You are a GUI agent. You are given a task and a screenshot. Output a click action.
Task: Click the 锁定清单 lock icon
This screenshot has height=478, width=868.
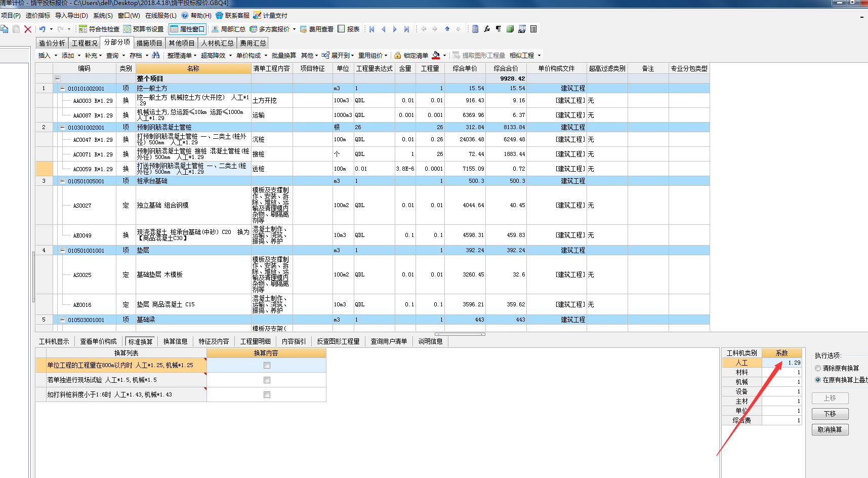[x=398, y=55]
